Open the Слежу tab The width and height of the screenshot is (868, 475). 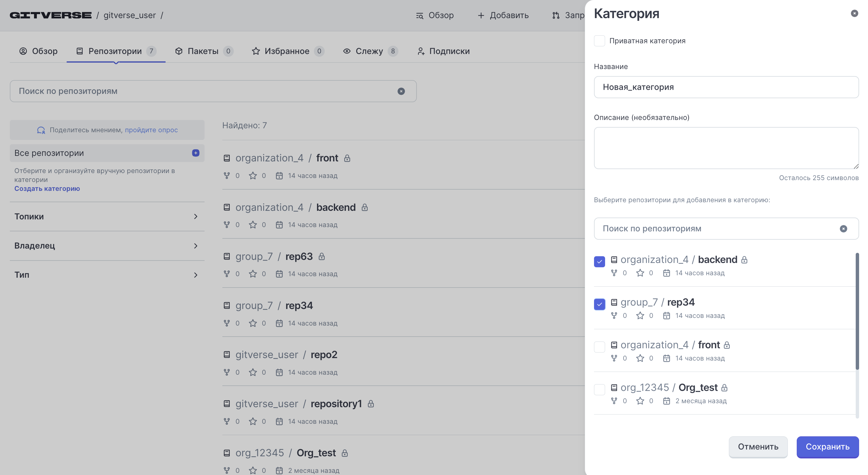(x=371, y=51)
